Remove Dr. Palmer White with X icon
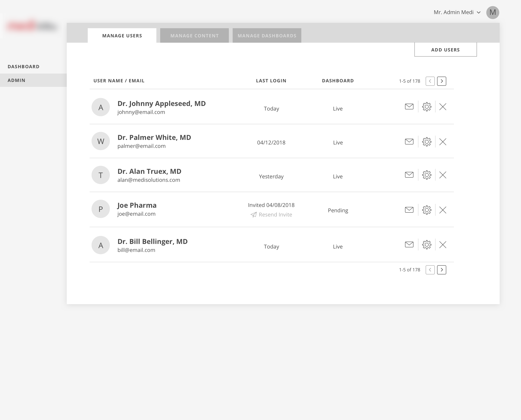Screen dimensions: 521x420 click(443, 142)
